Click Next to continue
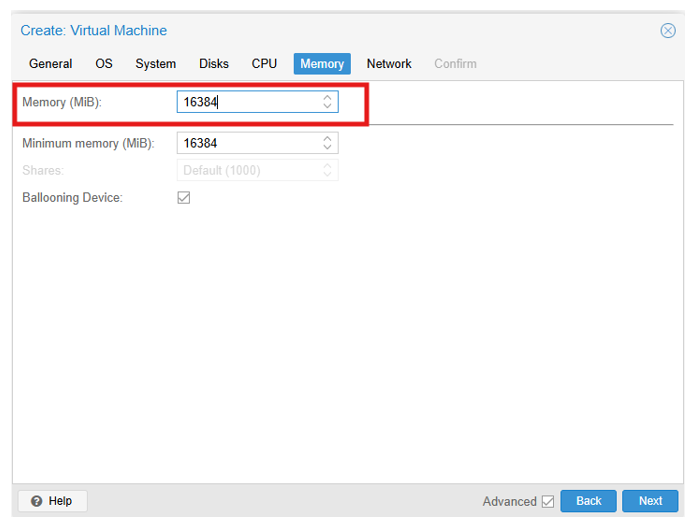The image size is (695, 525). click(x=650, y=501)
